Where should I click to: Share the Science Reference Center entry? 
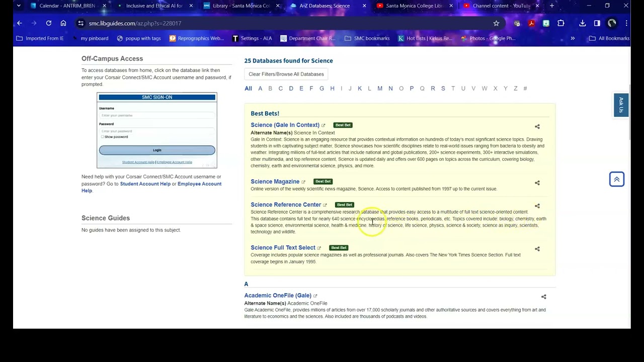[x=537, y=206]
